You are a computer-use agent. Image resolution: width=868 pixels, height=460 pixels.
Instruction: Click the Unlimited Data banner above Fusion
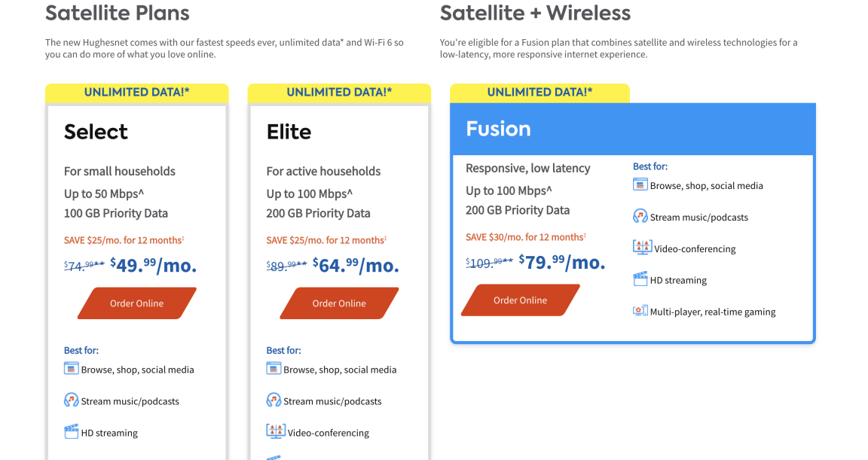(539, 93)
